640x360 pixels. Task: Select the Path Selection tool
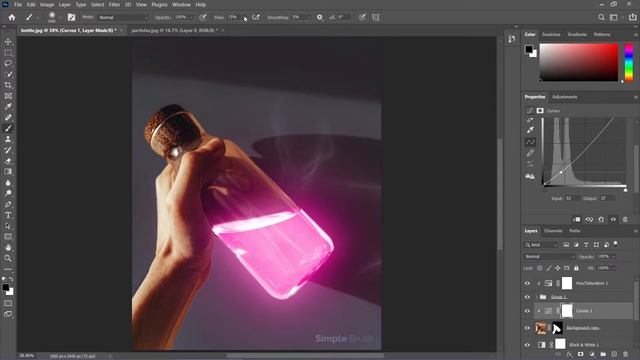[x=8, y=226]
